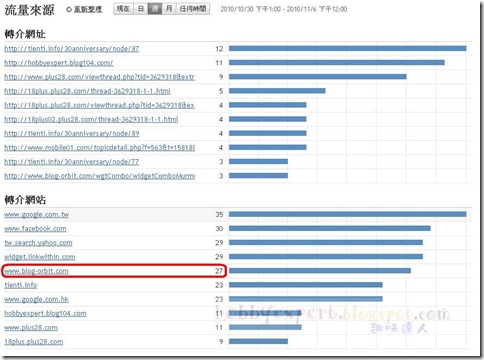Image resolution: width=484 pixels, height=360 pixels.
Task: Switch to the 月 time range tab
Action: point(169,9)
